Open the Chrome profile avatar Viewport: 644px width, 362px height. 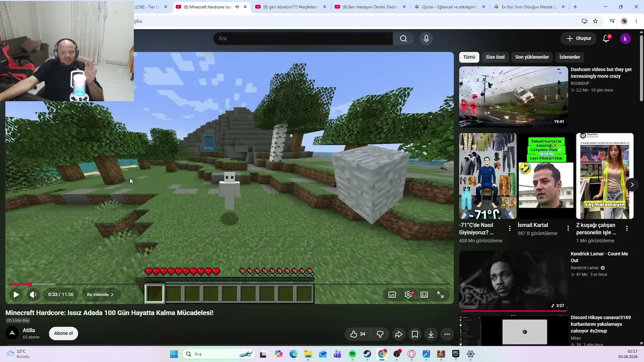[624, 21]
